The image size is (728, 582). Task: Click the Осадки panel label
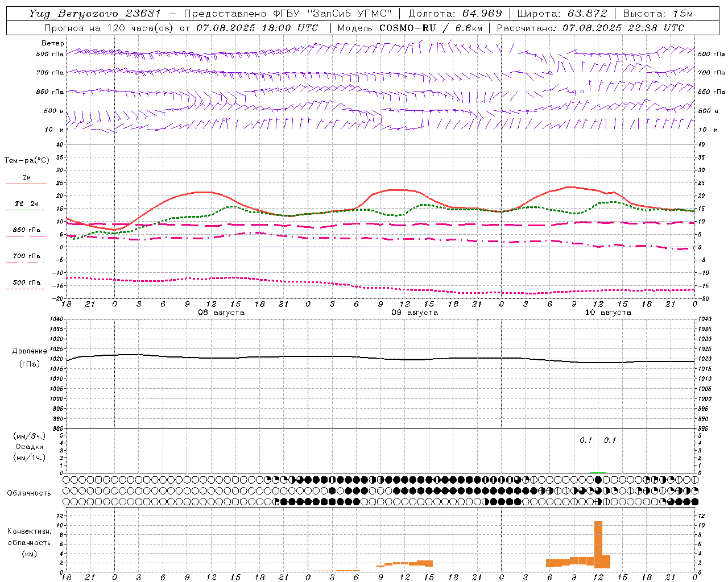(x=30, y=447)
